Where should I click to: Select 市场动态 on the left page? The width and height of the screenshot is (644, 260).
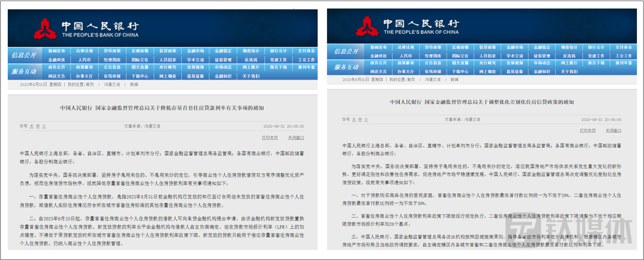[x=223, y=67]
